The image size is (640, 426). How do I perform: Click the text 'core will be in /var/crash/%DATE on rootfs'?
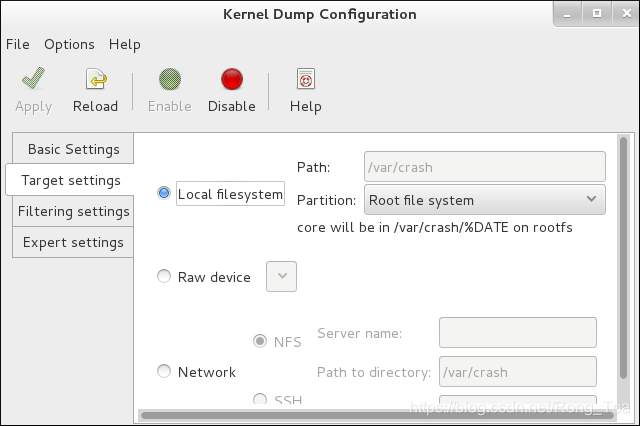435,227
